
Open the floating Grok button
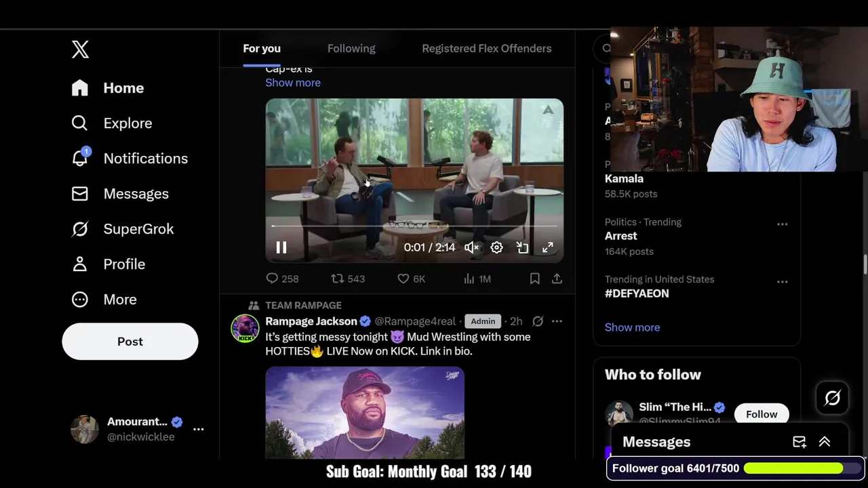click(832, 398)
